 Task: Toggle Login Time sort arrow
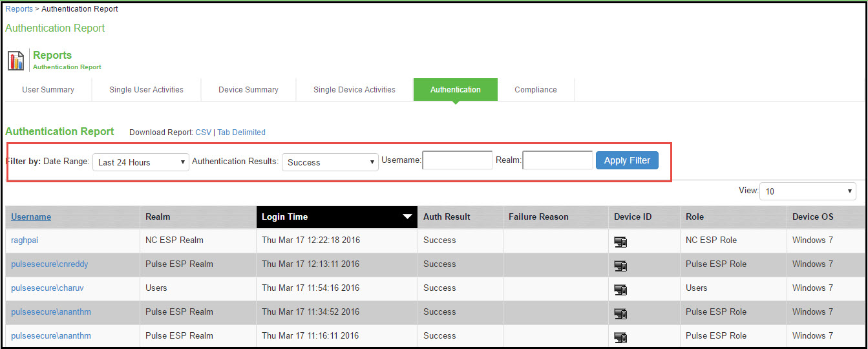pos(407,217)
